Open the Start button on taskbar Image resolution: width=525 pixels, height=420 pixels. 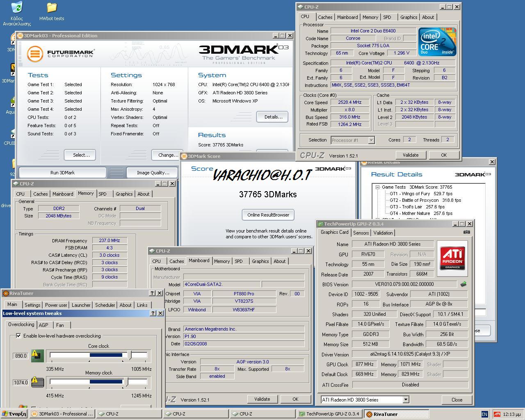click(14, 414)
